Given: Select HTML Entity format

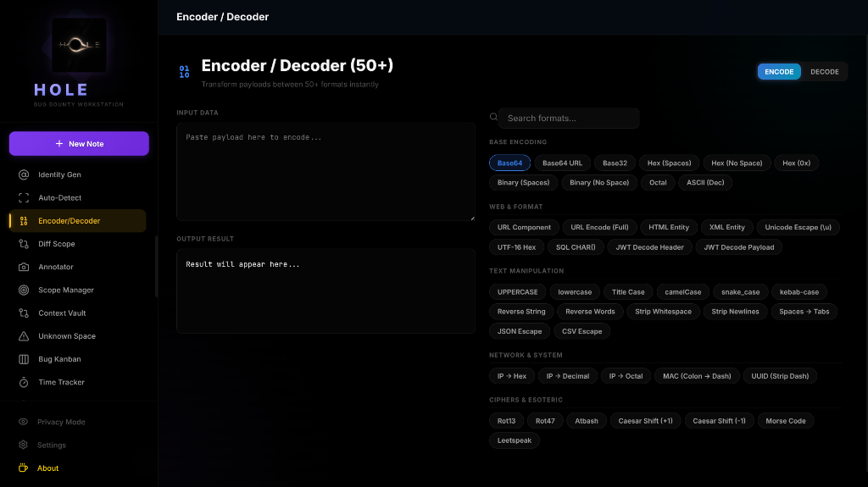Looking at the screenshot, I should point(668,228).
